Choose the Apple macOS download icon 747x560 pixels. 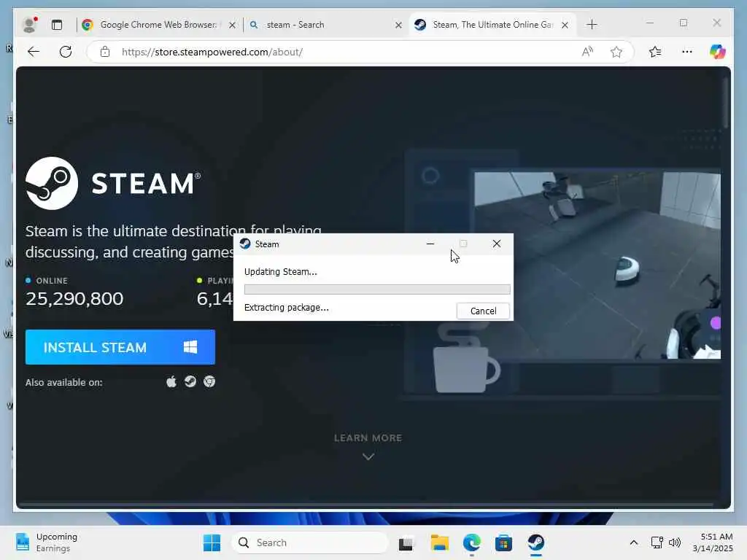coord(171,382)
